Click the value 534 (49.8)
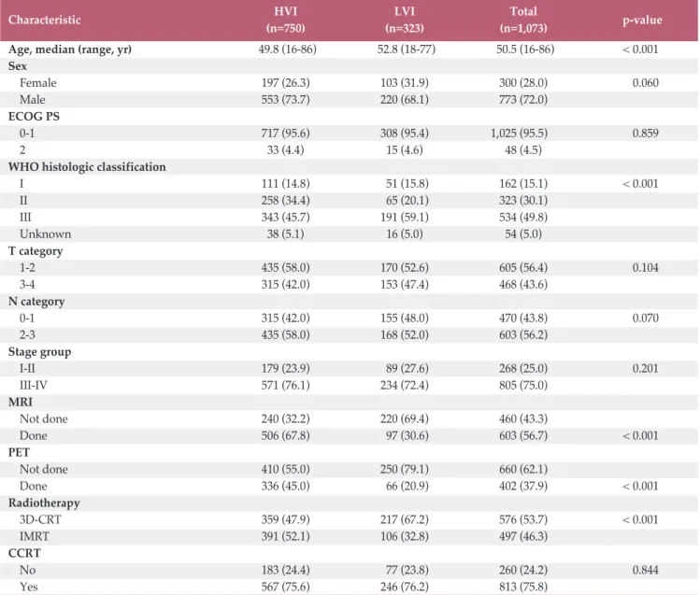The width and height of the screenshot is (700, 595). 523,218
